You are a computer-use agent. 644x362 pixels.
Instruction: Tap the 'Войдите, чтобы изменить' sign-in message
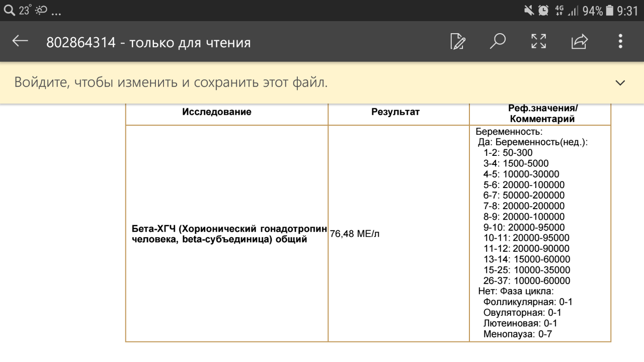pos(171,82)
